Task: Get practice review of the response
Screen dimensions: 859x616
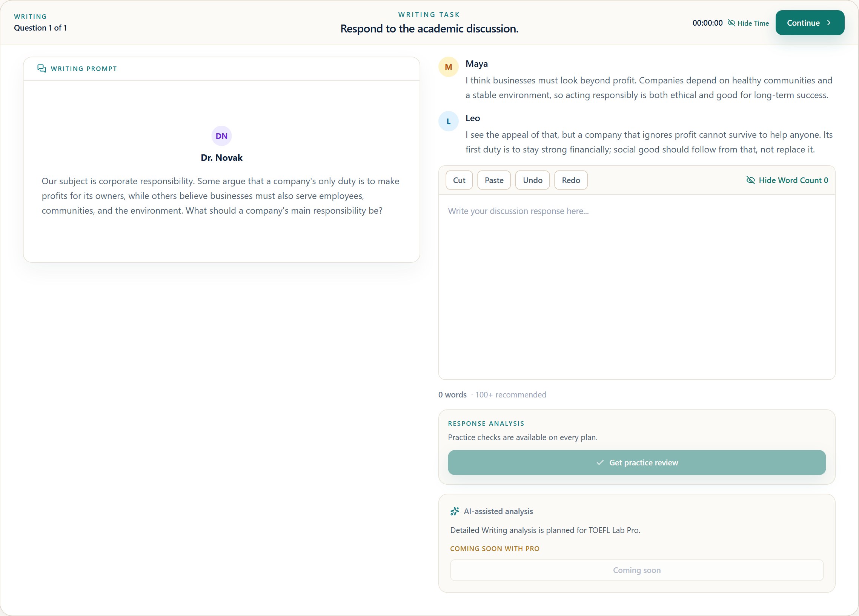Action: (x=637, y=463)
